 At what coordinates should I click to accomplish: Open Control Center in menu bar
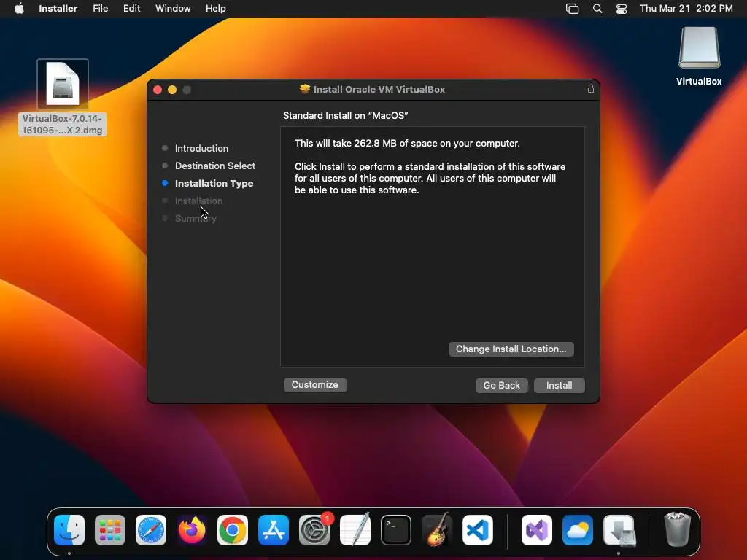tap(622, 9)
